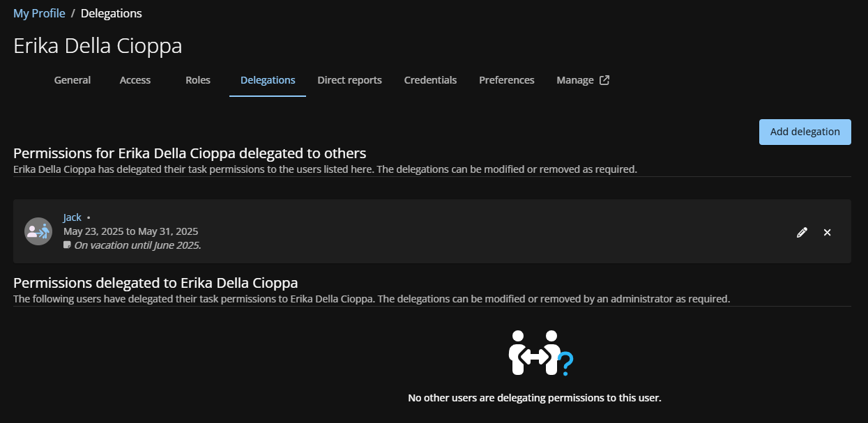The height and width of the screenshot is (423, 868).
Task: Open the Manage tab
Action: pyautogui.click(x=575, y=80)
